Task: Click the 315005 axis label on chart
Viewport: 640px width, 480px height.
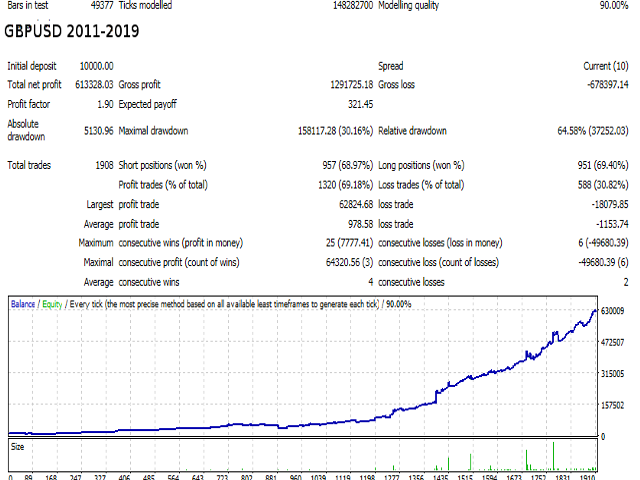Action: [612, 373]
